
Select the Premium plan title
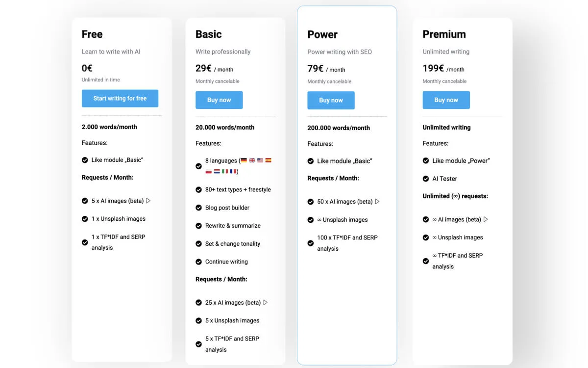pos(444,34)
